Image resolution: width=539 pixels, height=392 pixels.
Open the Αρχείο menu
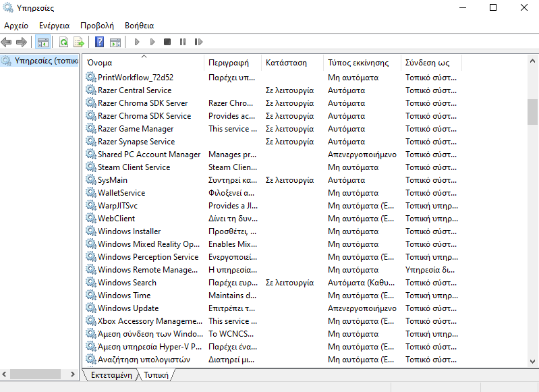point(16,26)
